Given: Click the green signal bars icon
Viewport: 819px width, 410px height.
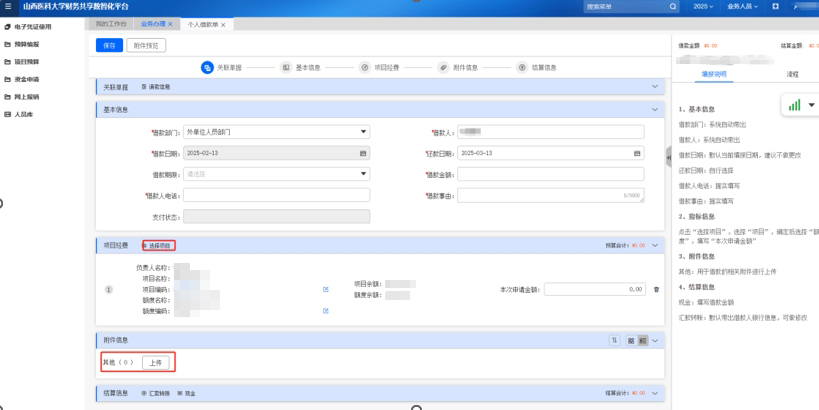Looking at the screenshot, I should 795,105.
